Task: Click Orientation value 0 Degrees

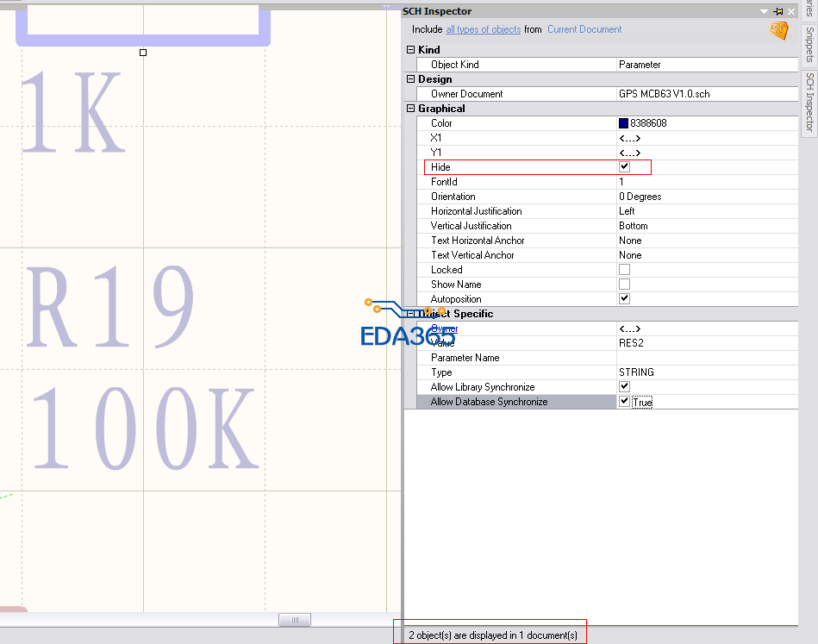Action: point(707,197)
